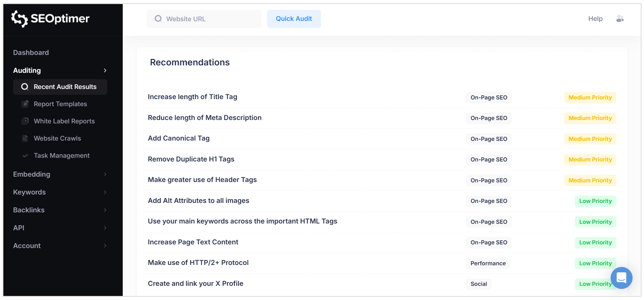The width and height of the screenshot is (644, 300).
Task: Click Medium Priority badge for Header Tags
Action: pyautogui.click(x=590, y=180)
